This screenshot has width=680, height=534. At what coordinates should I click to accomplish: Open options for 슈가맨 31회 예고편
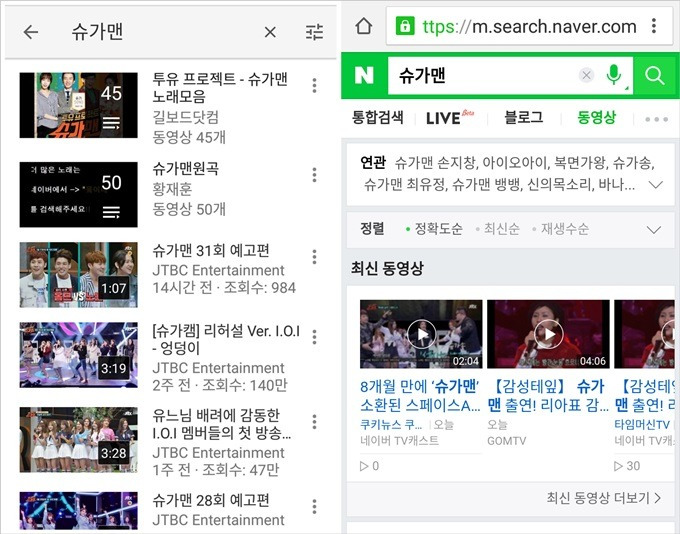(314, 257)
